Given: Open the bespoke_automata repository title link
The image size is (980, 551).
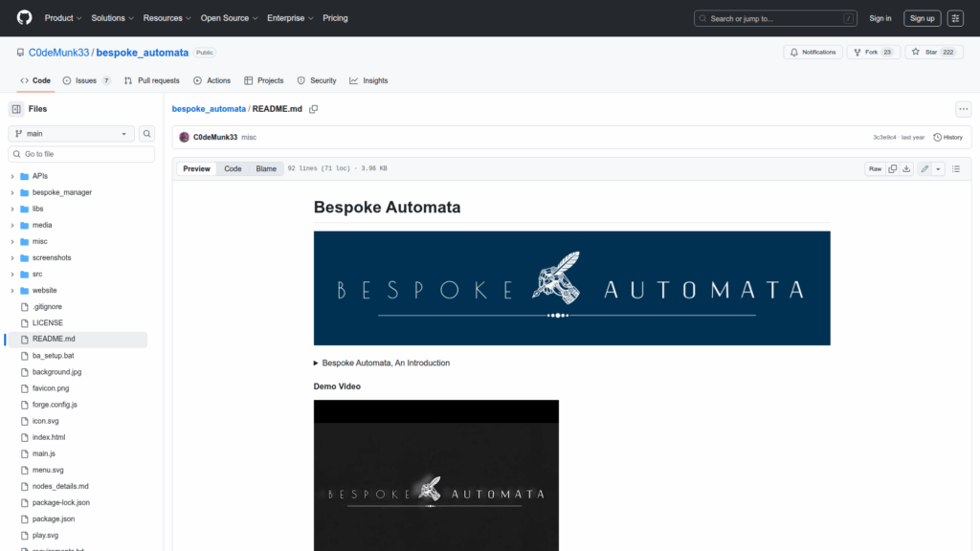Looking at the screenshot, I should pos(142,53).
